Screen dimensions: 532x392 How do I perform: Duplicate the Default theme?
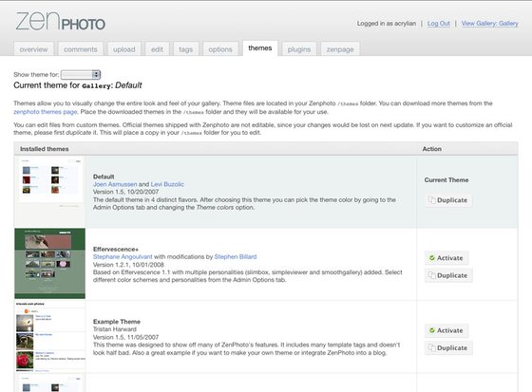pos(448,200)
